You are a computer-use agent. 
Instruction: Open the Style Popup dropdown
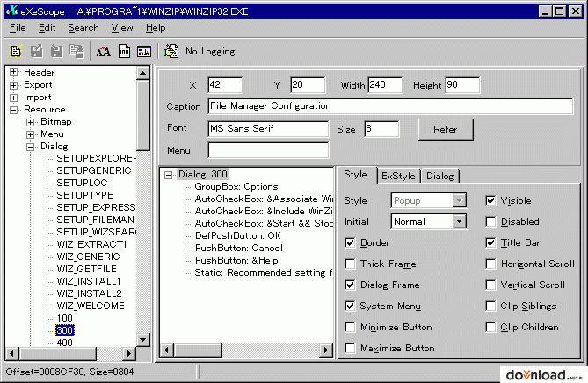(460, 200)
